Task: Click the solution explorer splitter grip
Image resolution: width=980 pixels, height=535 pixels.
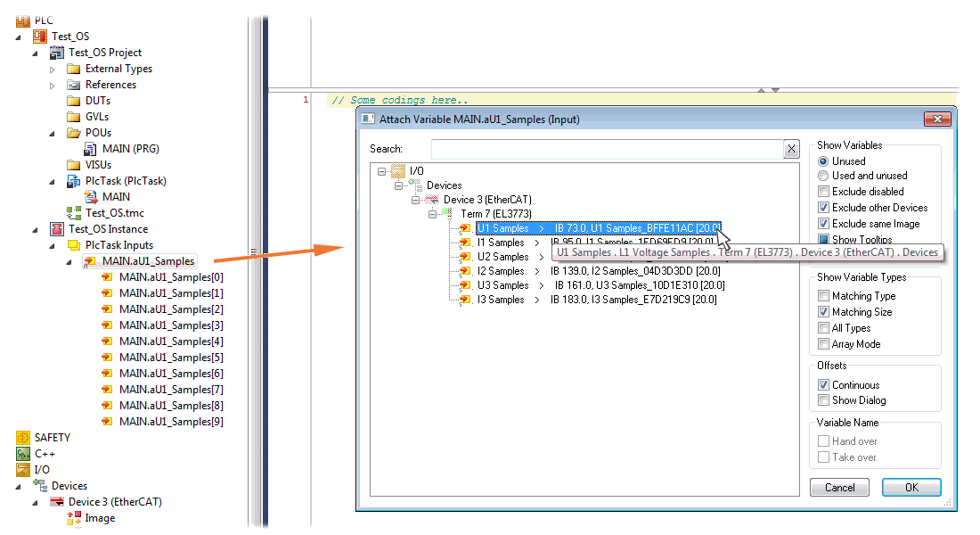Action: pos(254,251)
